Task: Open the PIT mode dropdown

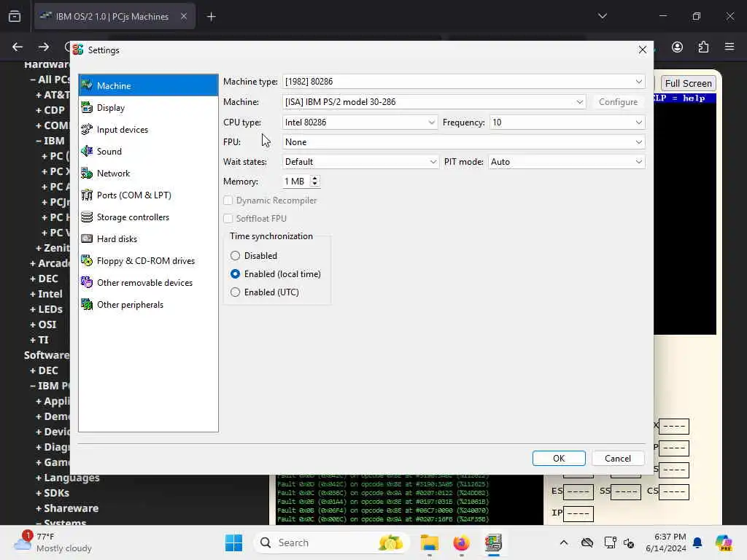Action: point(566,162)
